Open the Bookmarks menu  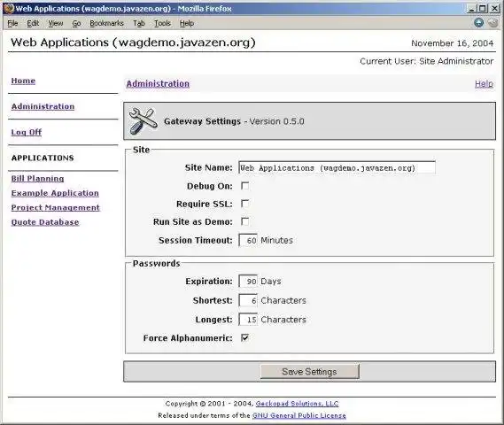106,23
